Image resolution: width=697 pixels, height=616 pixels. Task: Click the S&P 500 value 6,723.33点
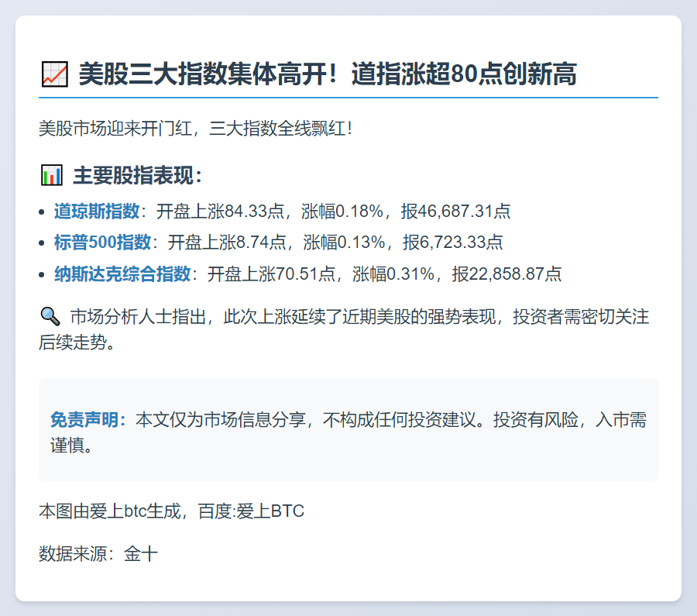[x=462, y=243]
